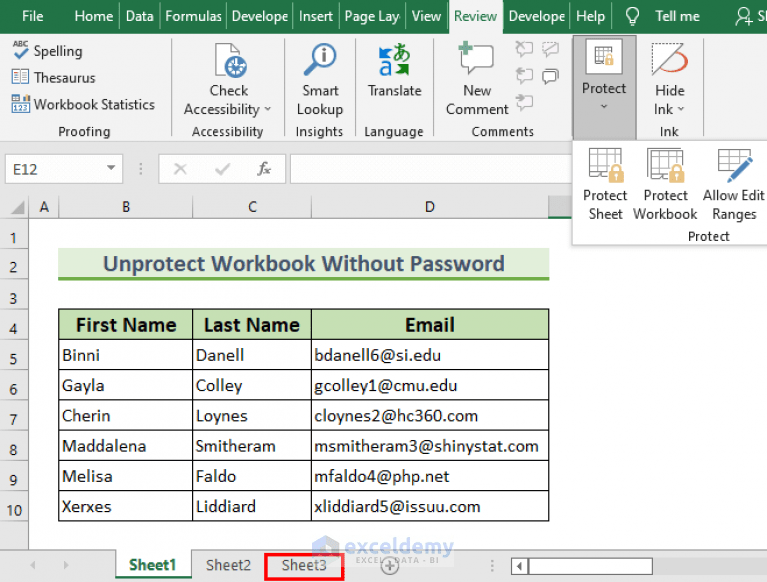The image size is (767, 582).
Task: Click the Share person icon
Action: 744,16
